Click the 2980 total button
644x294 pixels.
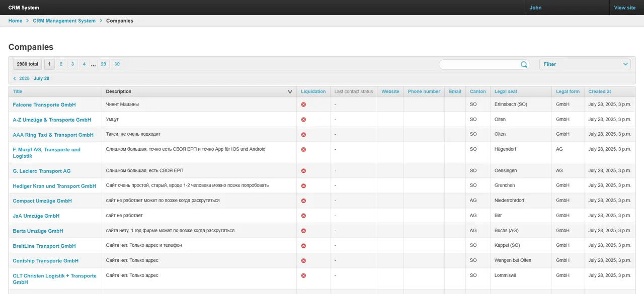point(28,64)
